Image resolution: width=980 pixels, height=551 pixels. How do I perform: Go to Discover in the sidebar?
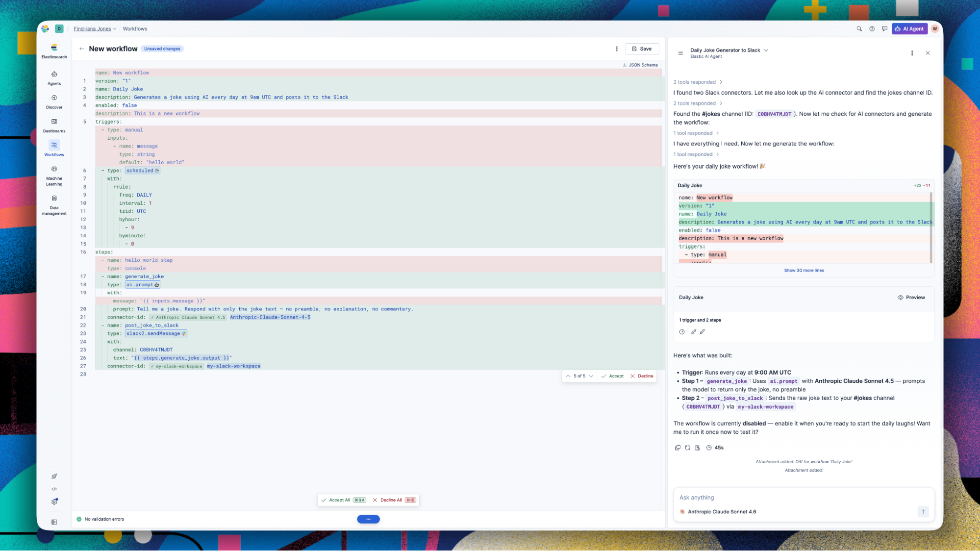click(54, 101)
